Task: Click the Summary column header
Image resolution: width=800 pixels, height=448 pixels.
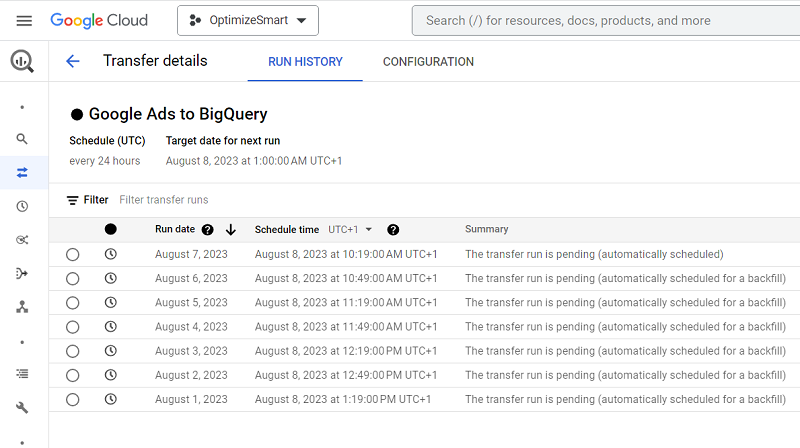Action: pos(487,229)
